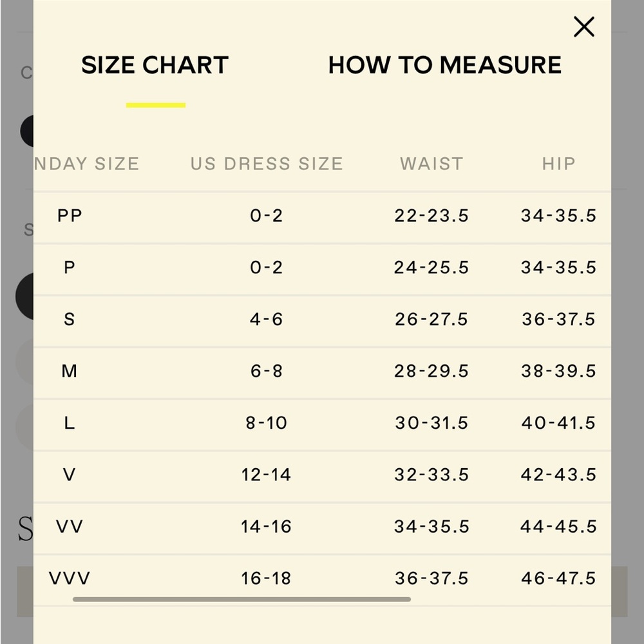Switch to the Size Chart tab
Screen dimensions: 644x644
point(155,65)
